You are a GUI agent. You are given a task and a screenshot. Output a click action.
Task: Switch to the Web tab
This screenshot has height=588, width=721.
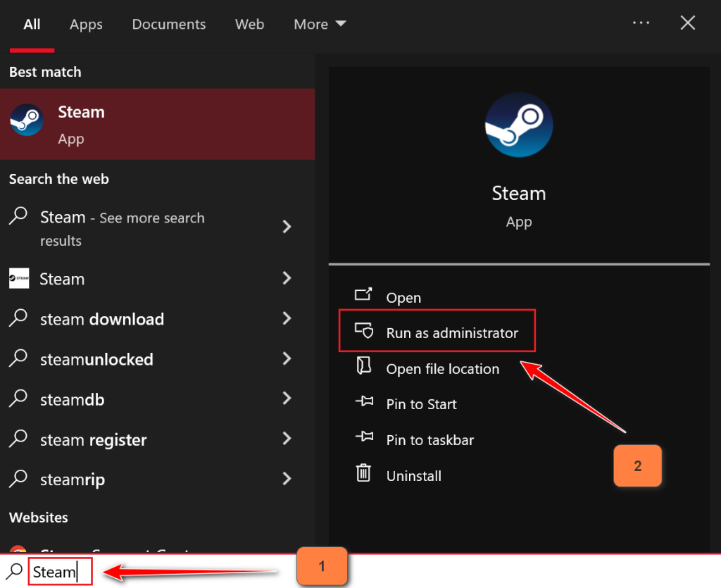250,24
